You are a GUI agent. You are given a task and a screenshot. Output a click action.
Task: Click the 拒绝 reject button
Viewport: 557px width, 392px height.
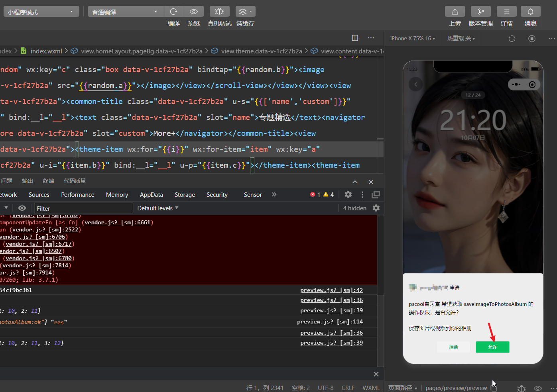453,347
